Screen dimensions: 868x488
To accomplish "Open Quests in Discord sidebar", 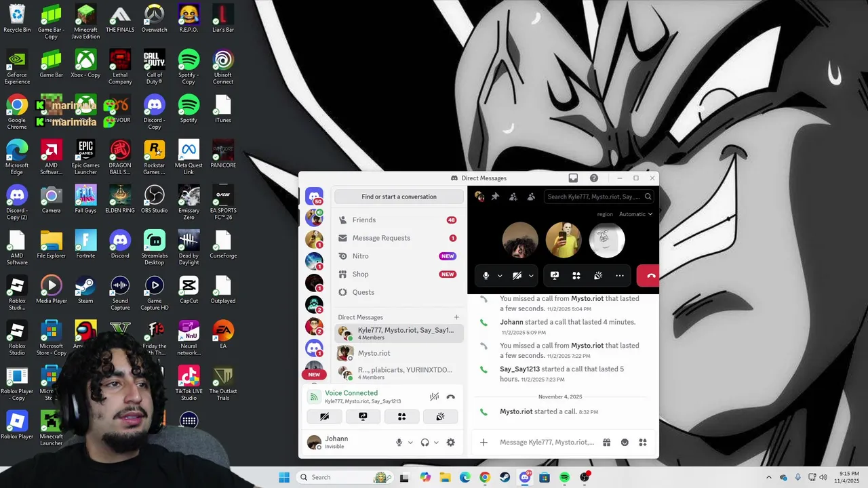I will [x=399, y=292].
